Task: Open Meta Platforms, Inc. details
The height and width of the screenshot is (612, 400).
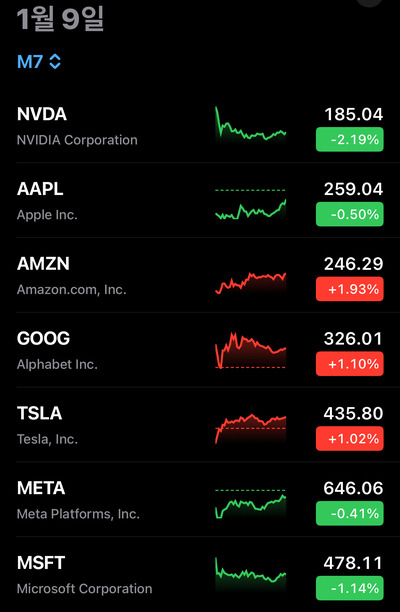Action: click(x=200, y=500)
